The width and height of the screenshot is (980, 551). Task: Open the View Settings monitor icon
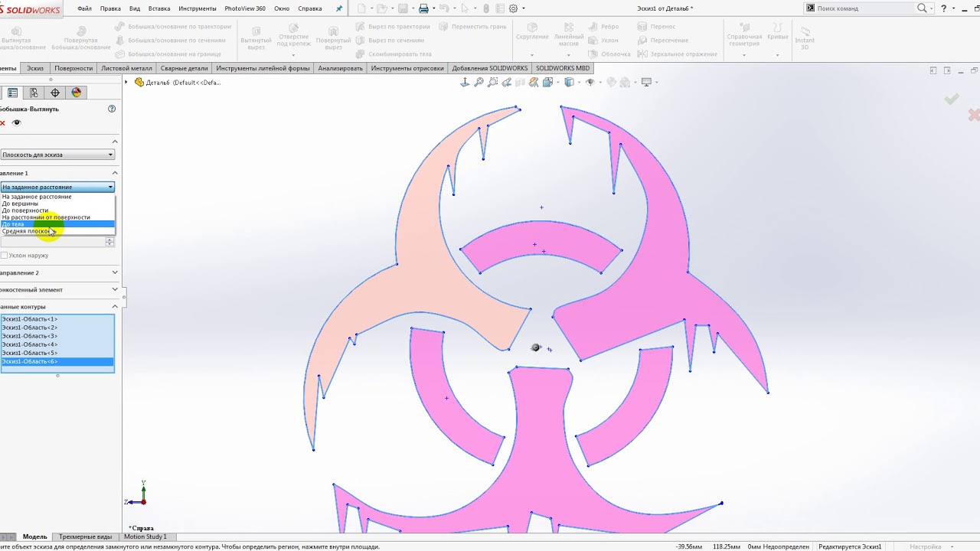(x=647, y=83)
